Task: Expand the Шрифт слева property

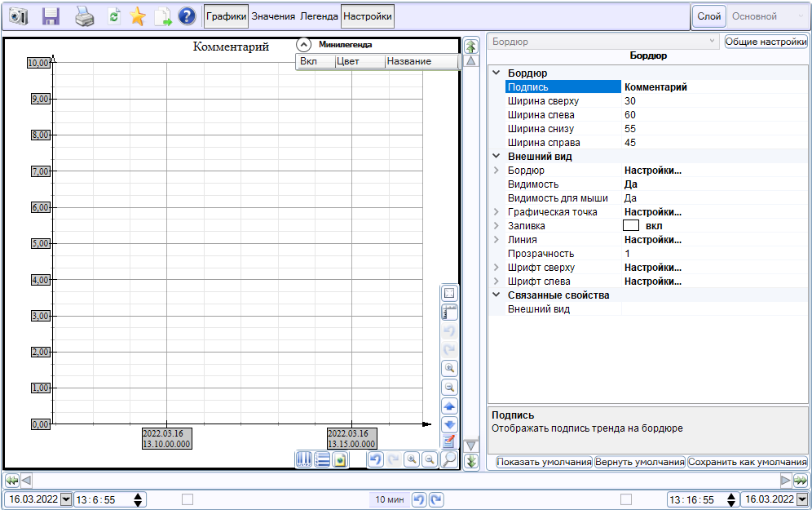Action: (496, 282)
